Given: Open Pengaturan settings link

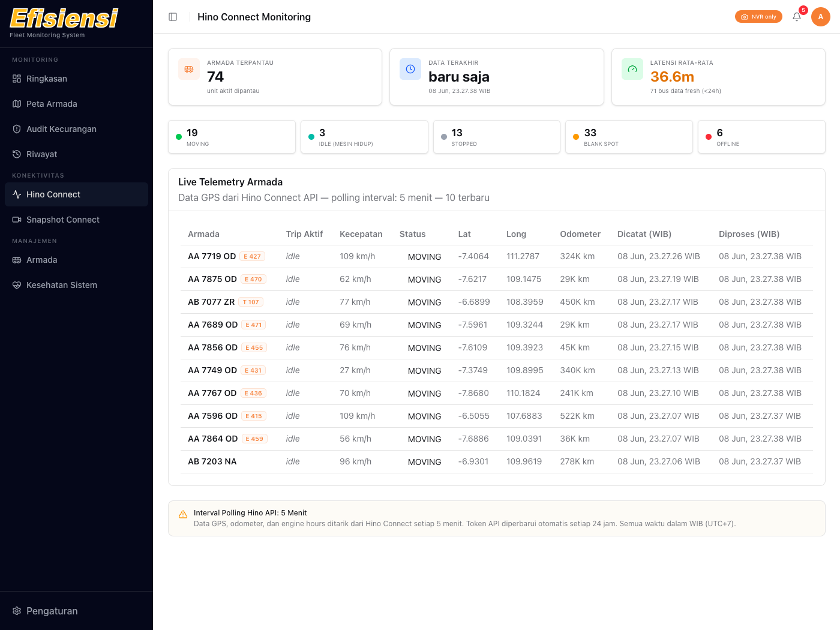Looking at the screenshot, I should coord(76,611).
